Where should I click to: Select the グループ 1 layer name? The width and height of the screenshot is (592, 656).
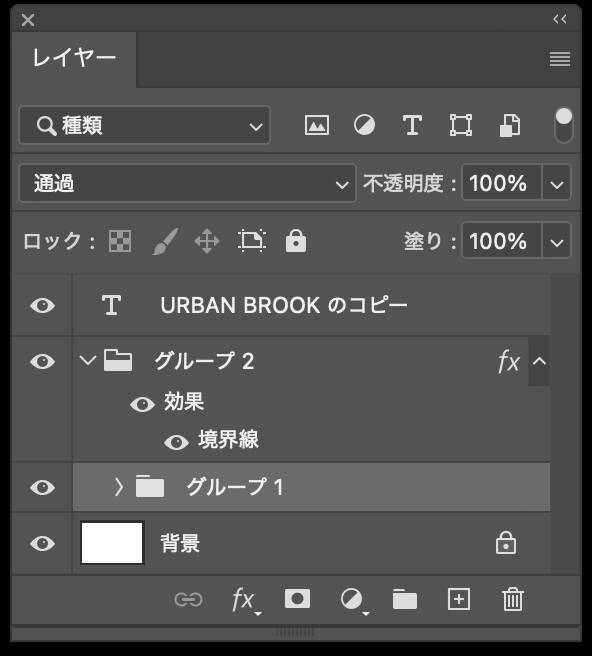click(x=235, y=487)
